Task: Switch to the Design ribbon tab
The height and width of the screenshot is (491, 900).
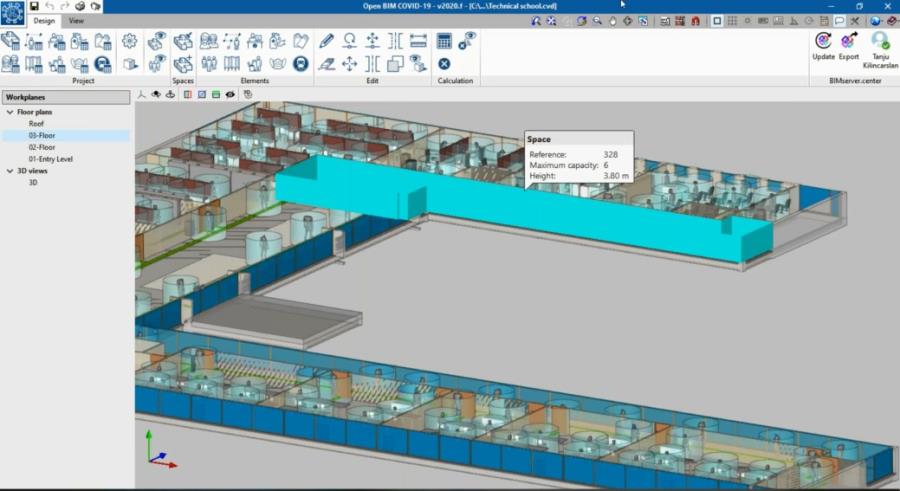Action: point(44,21)
